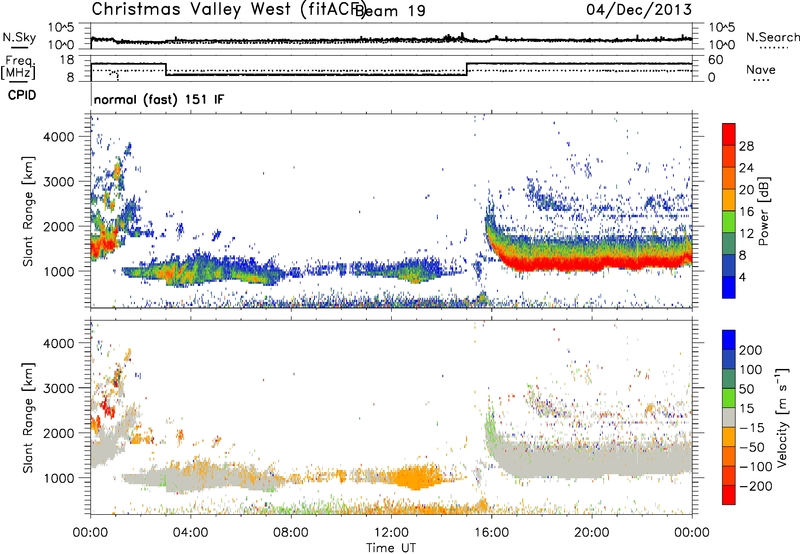The image size is (800, 554).
Task: Click the solid frequency trace line
Action: click(316, 75)
